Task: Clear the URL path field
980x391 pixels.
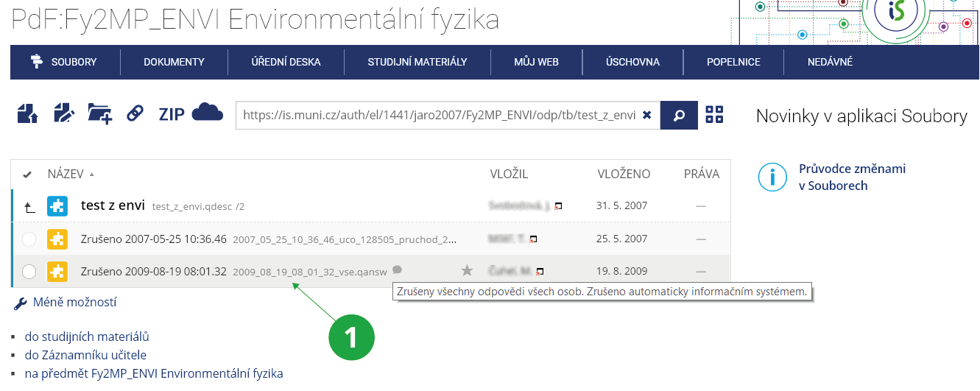Action: tap(646, 115)
